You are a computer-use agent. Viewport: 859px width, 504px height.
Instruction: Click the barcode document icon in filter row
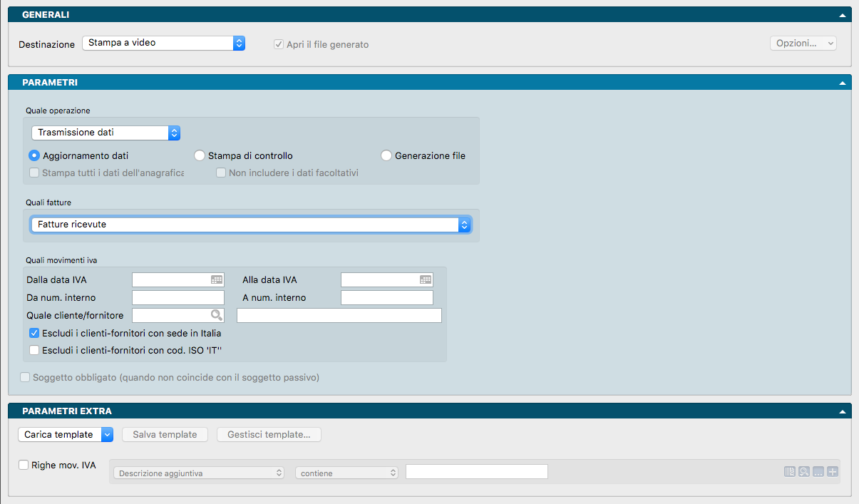[x=790, y=472]
